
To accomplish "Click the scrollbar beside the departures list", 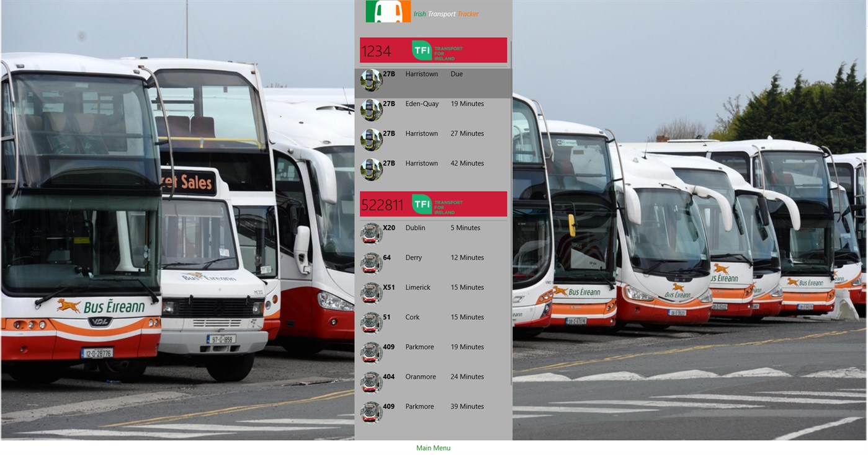I will point(509,81).
